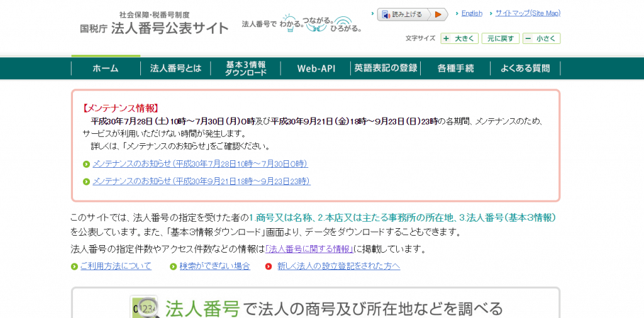Screen dimensions: 644x318
Task: Click the magnifier 法人番号 search icon
Action: (143, 307)
